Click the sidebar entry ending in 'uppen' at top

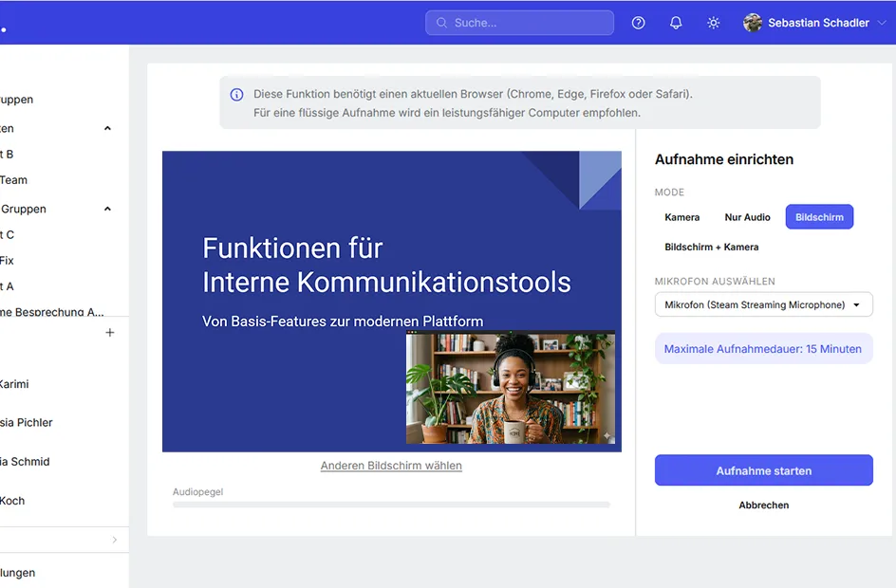point(16,100)
